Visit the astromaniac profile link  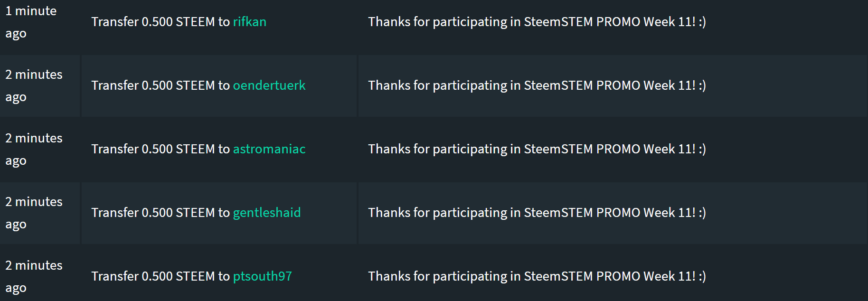tap(269, 149)
